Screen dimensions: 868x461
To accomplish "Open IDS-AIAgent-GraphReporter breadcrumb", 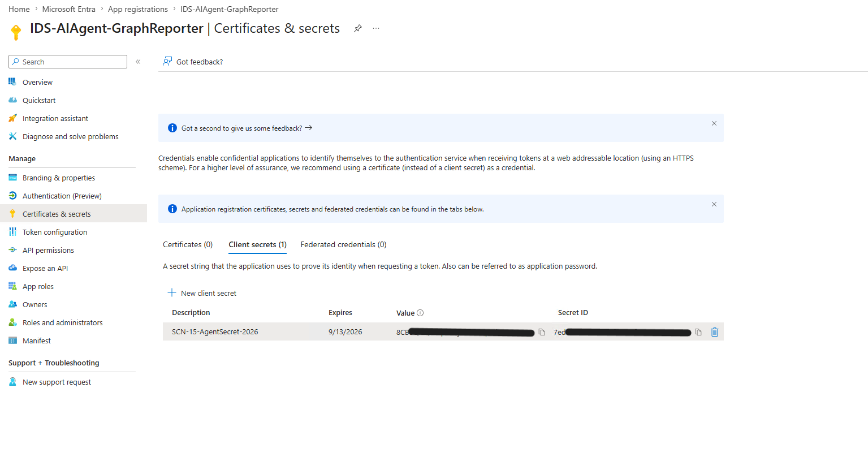I will point(229,9).
